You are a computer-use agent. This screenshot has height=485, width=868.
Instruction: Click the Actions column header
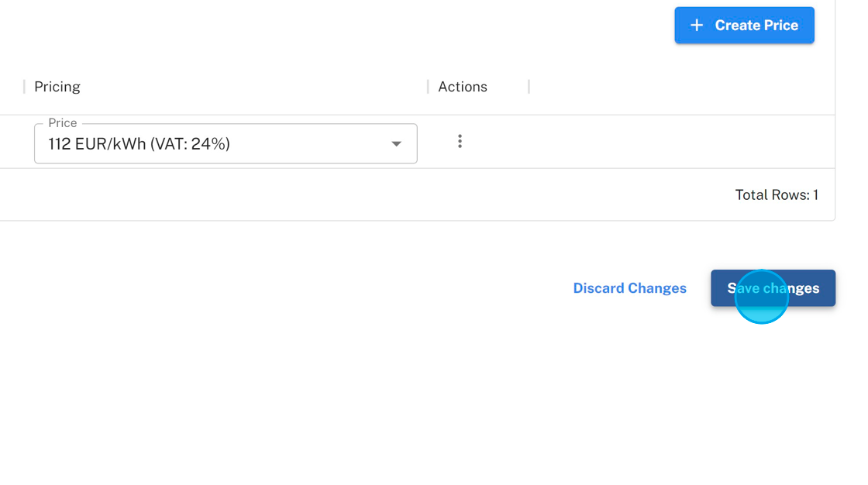(x=463, y=87)
